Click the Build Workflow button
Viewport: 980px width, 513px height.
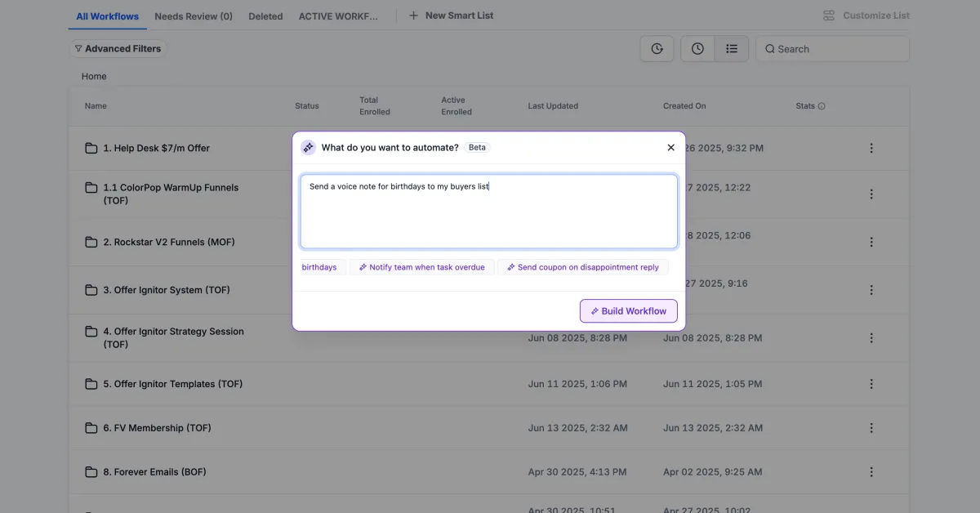[x=628, y=311]
